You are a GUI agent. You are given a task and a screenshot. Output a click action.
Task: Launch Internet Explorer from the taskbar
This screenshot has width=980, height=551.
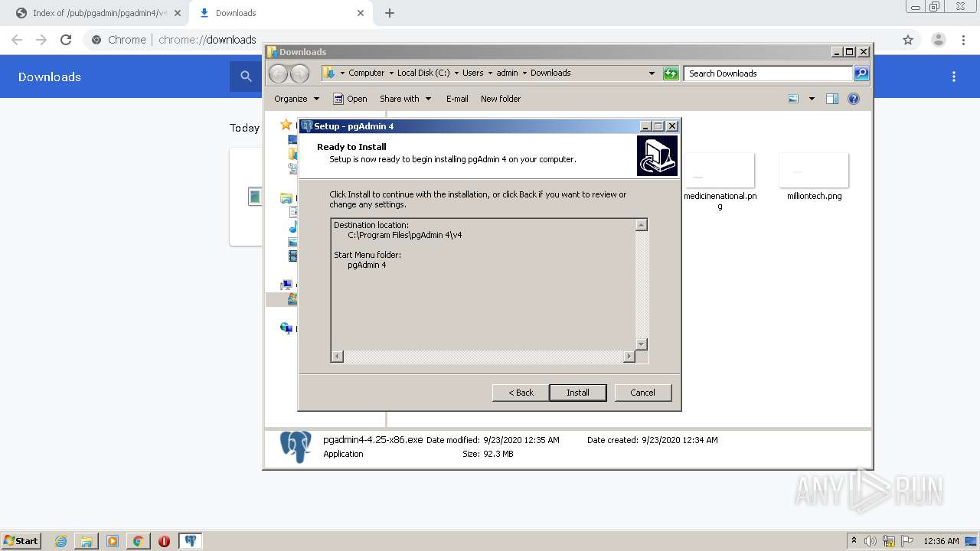tap(61, 541)
